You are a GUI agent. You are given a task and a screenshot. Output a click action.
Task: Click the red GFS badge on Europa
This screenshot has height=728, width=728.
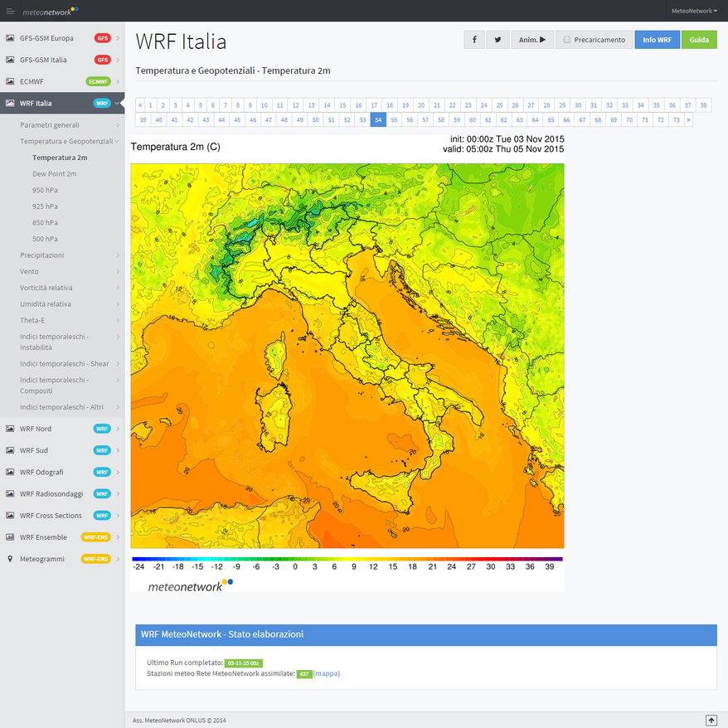click(x=103, y=38)
